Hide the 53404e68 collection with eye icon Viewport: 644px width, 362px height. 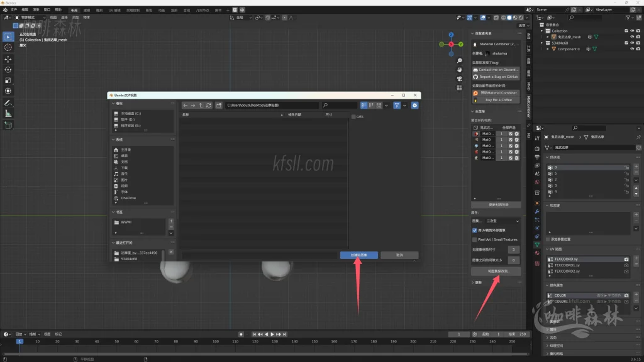pyautogui.click(x=632, y=43)
